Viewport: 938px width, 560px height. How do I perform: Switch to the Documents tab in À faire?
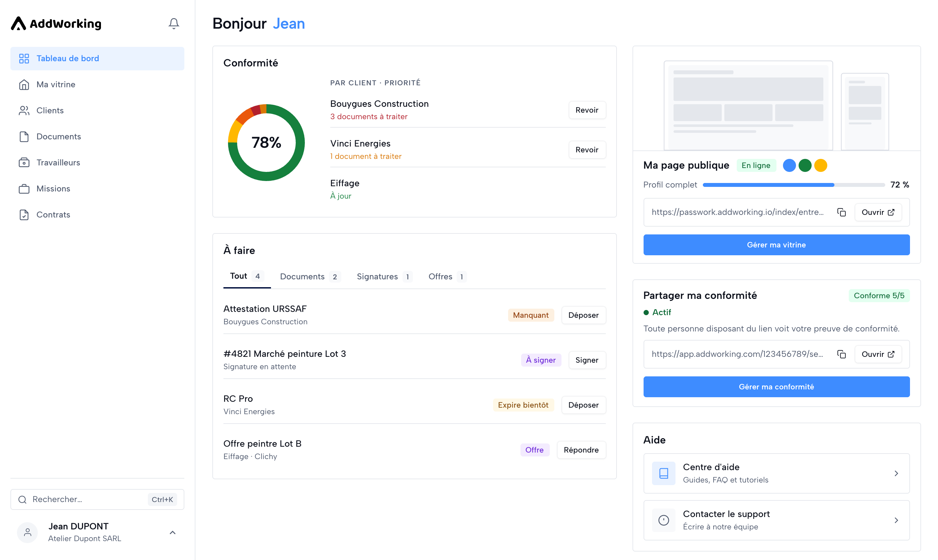pos(310,277)
